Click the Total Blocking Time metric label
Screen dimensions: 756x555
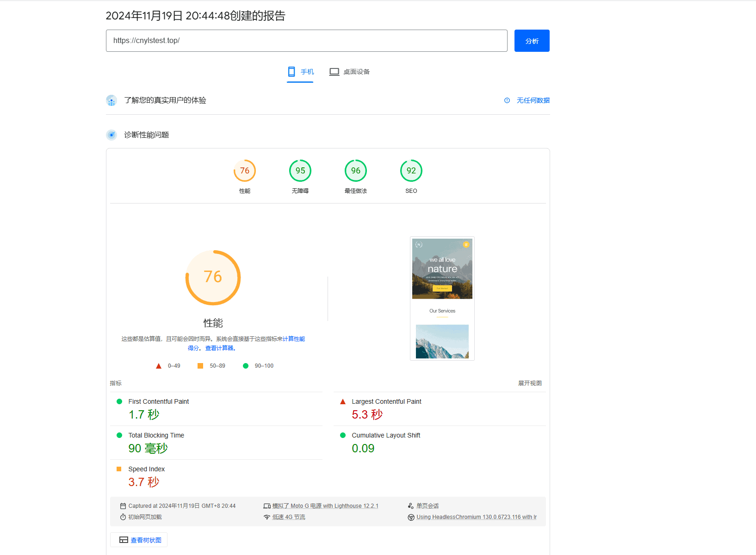[156, 435]
